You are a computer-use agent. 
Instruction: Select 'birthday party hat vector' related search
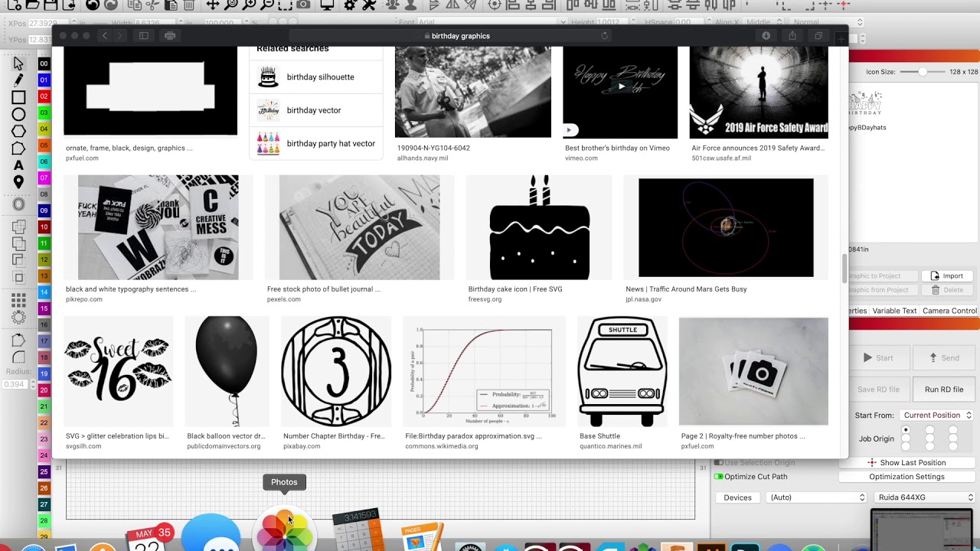pyautogui.click(x=316, y=143)
